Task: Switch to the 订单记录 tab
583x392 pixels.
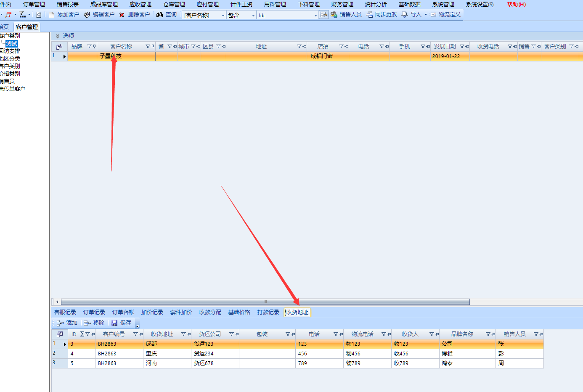Action: 94,312
